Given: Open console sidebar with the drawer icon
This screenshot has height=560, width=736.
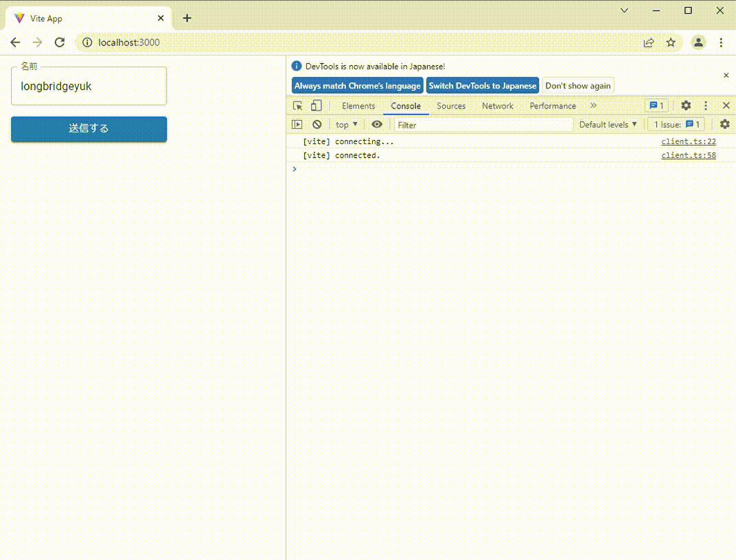Looking at the screenshot, I should click(297, 124).
